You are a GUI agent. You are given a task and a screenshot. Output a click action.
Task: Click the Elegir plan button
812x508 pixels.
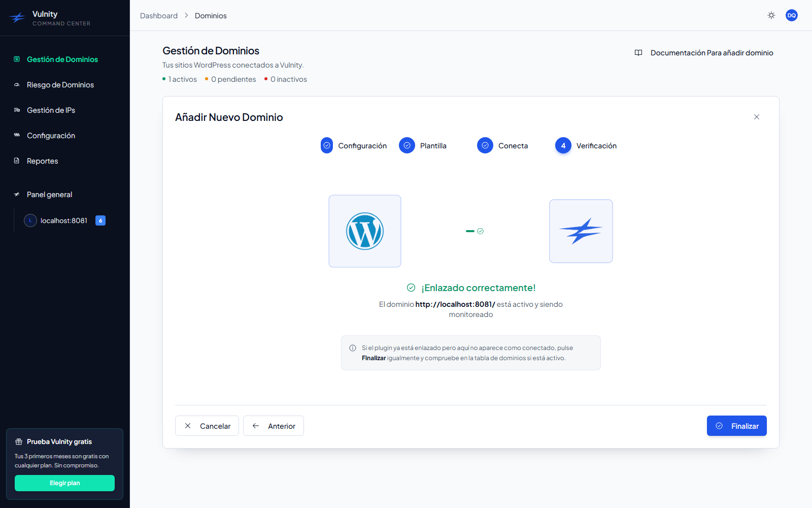pyautogui.click(x=64, y=483)
